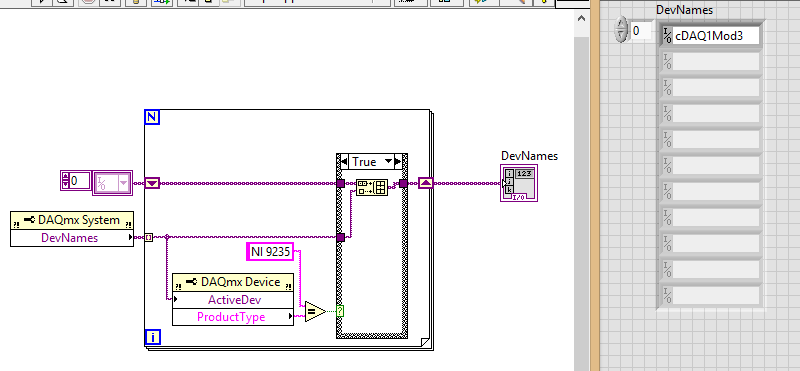Select the DevNames array indicator terminal
Viewport: 800px width, 371px height.
click(519, 183)
